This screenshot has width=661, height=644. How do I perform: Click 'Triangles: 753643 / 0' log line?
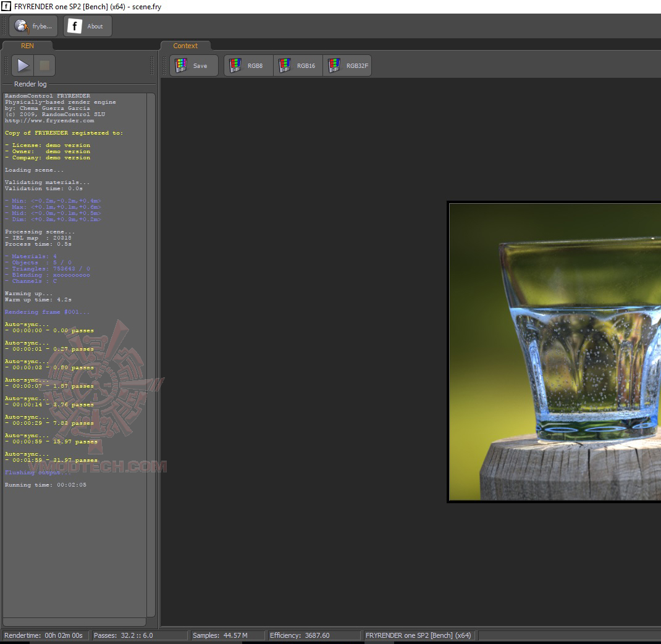(x=47, y=269)
